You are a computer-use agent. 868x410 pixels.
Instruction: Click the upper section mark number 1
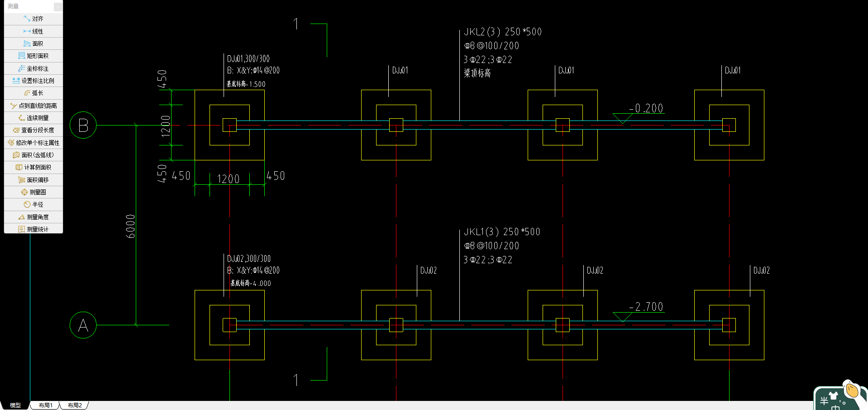[296, 24]
